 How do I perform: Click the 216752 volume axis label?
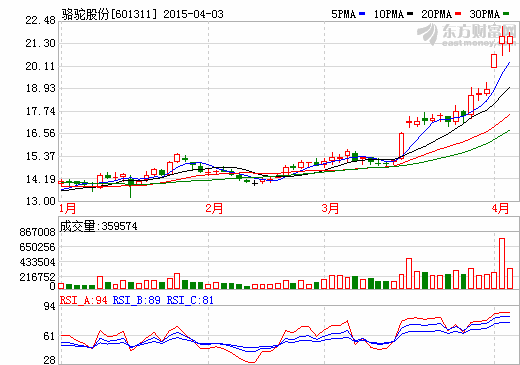coord(37,277)
